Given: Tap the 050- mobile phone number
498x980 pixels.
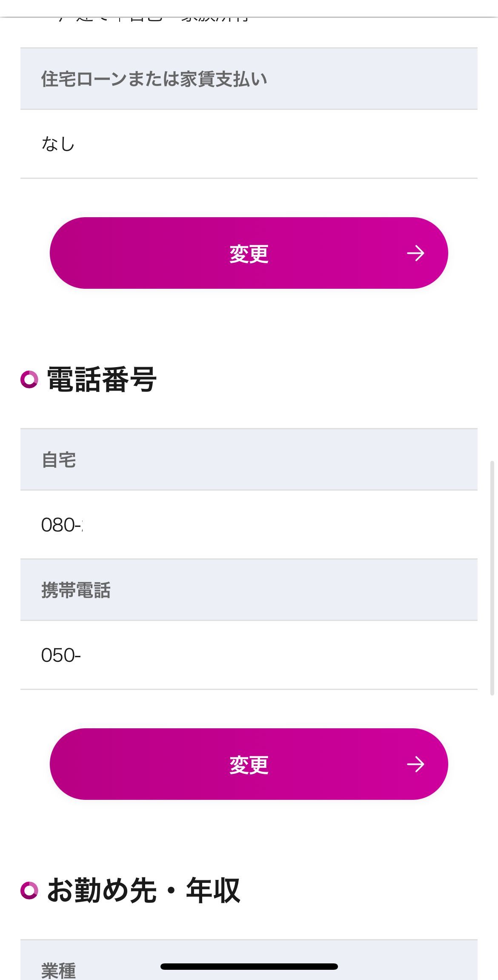Looking at the screenshot, I should pos(61,655).
